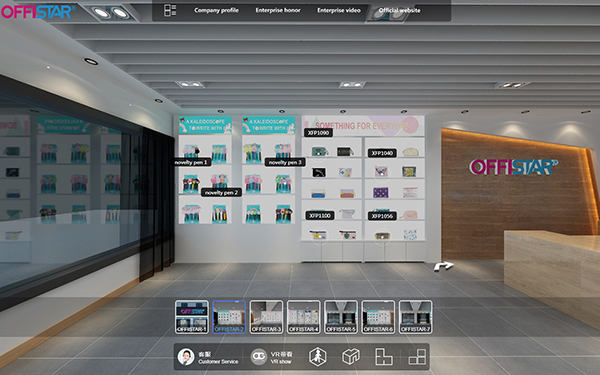Open the 3D model cube view icon
600x375 pixels.
point(351,357)
